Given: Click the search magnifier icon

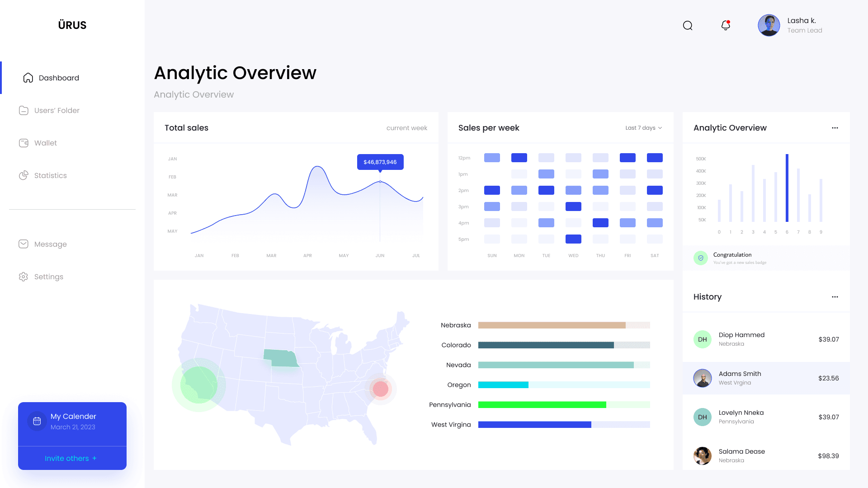Looking at the screenshot, I should (688, 25).
